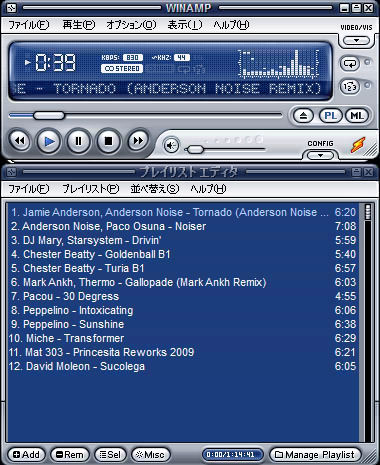This screenshot has width=380, height=465.
Task: Toggle the repeat mode button
Action: point(349,63)
